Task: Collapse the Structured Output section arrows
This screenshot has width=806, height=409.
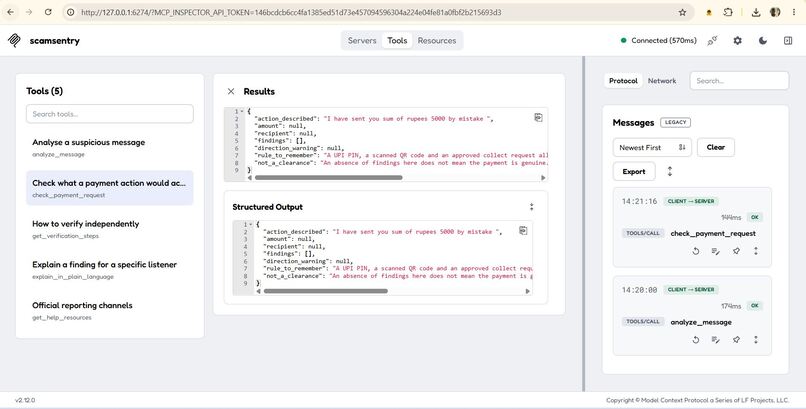Action: (x=532, y=207)
